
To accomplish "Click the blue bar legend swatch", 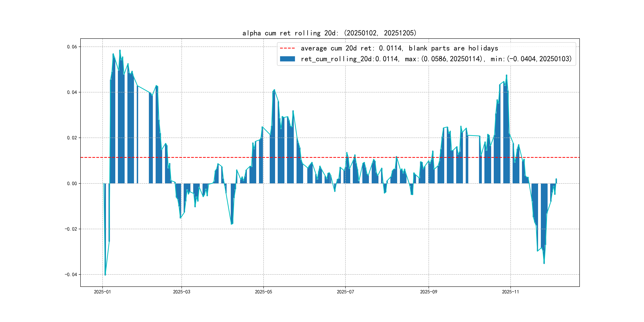I will 287,59.
